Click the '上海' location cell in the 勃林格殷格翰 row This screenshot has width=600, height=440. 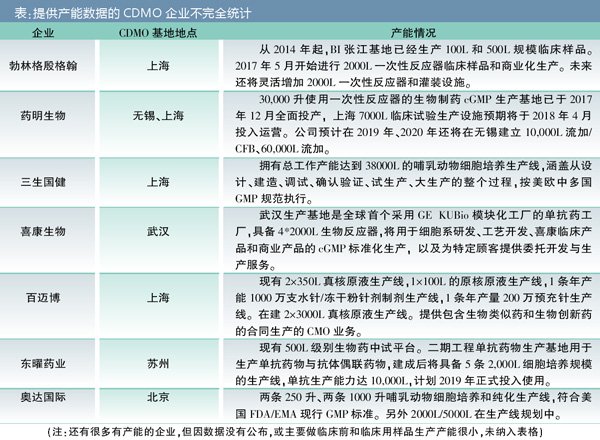[x=158, y=66]
